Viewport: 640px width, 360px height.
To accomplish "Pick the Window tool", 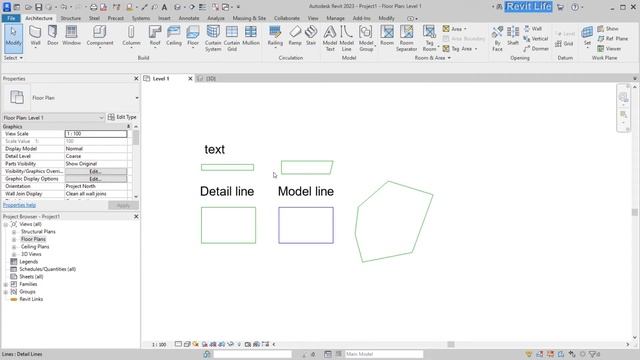I will tap(71, 36).
